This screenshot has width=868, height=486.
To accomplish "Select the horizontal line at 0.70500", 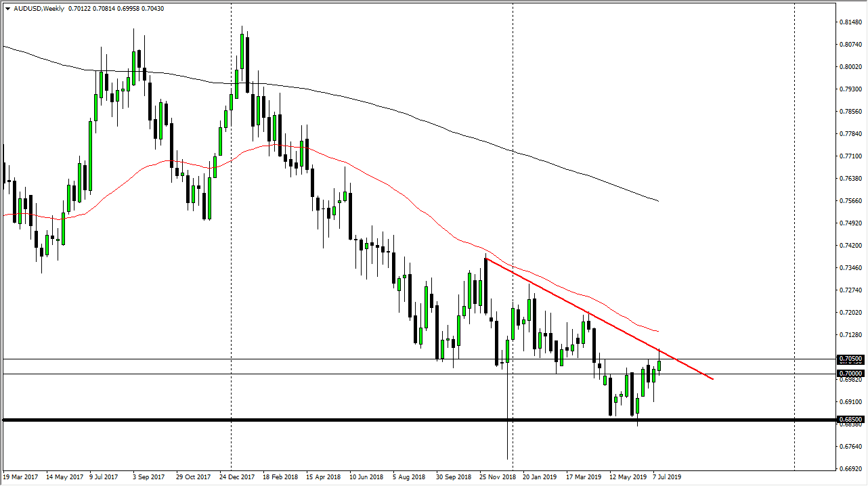I will coord(339,359).
